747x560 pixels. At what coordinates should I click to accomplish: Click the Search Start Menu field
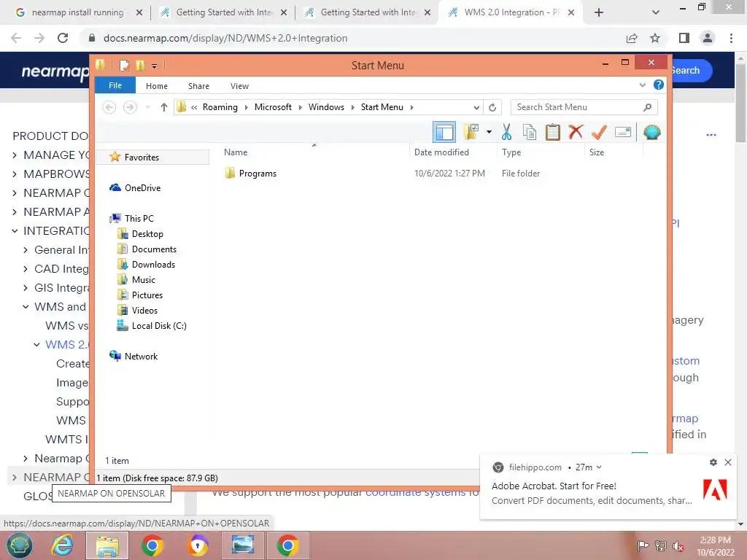584,107
